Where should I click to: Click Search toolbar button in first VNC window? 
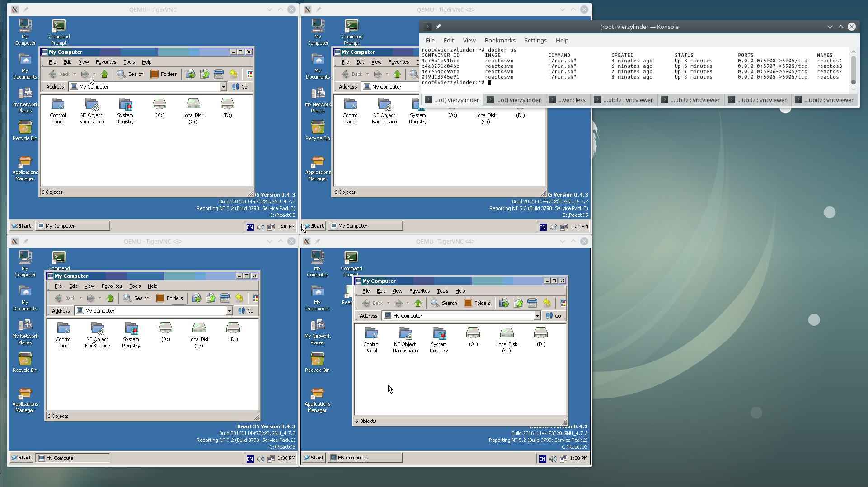tap(131, 74)
